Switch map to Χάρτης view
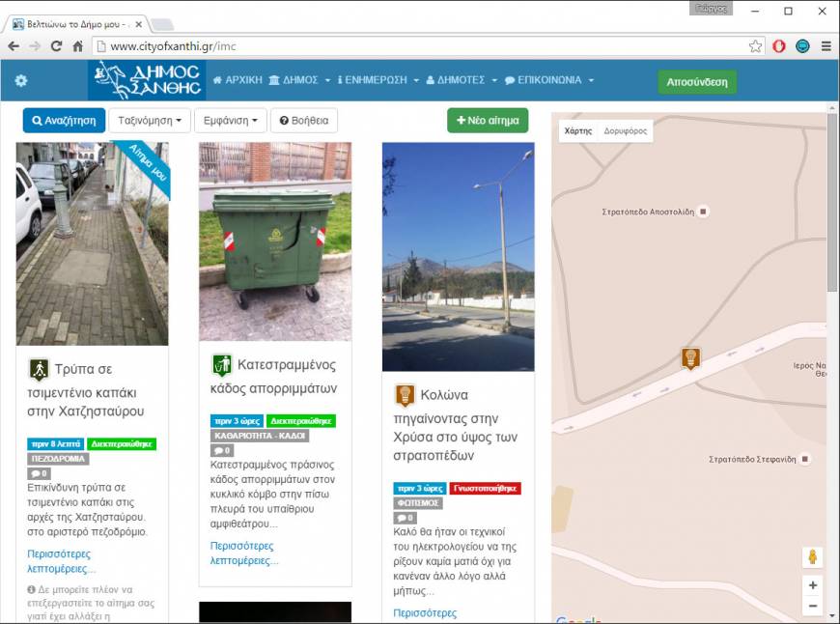The image size is (840, 624). [x=578, y=130]
